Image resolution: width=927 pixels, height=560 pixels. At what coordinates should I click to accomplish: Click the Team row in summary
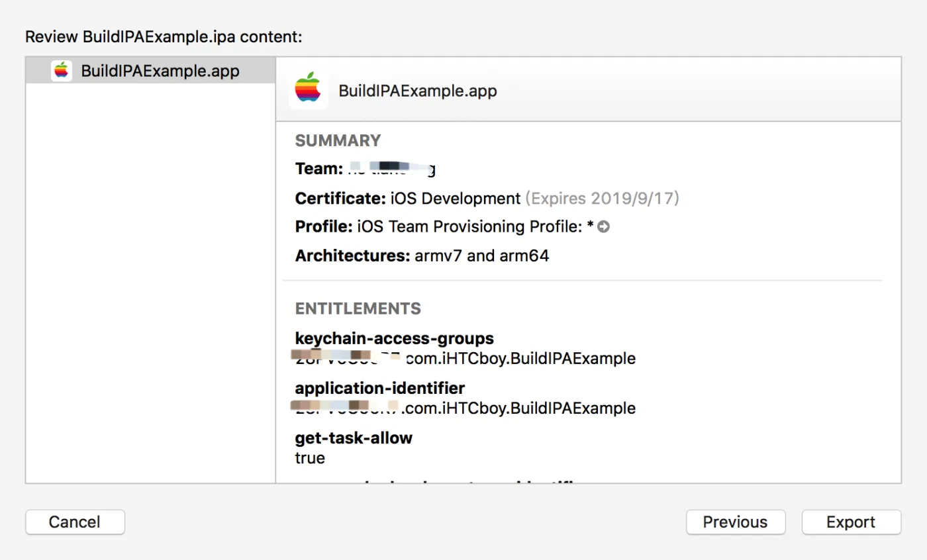[x=365, y=169]
